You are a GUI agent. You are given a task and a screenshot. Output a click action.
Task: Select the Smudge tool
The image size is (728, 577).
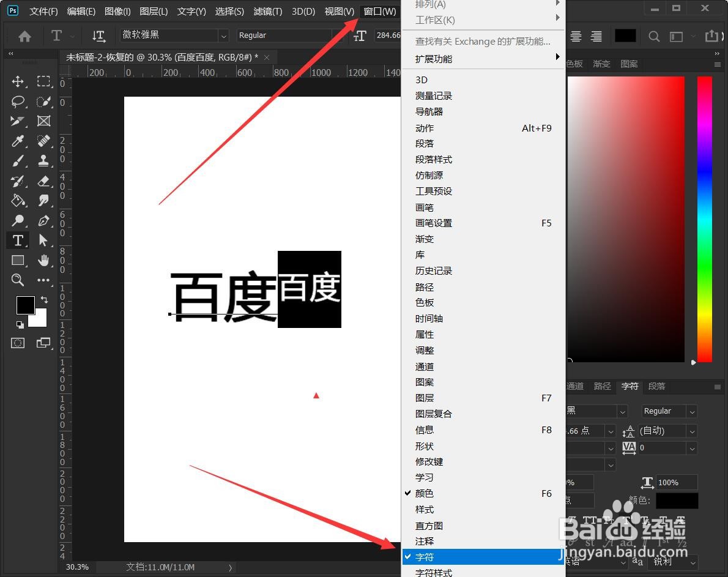43,201
